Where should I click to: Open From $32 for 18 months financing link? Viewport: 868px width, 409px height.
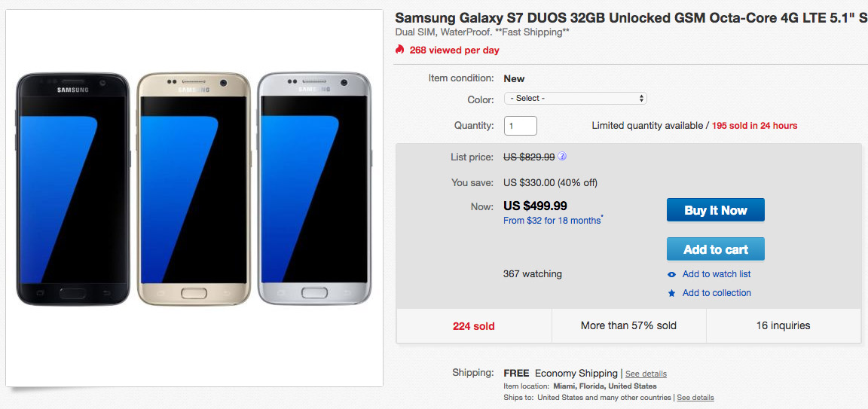pos(552,221)
